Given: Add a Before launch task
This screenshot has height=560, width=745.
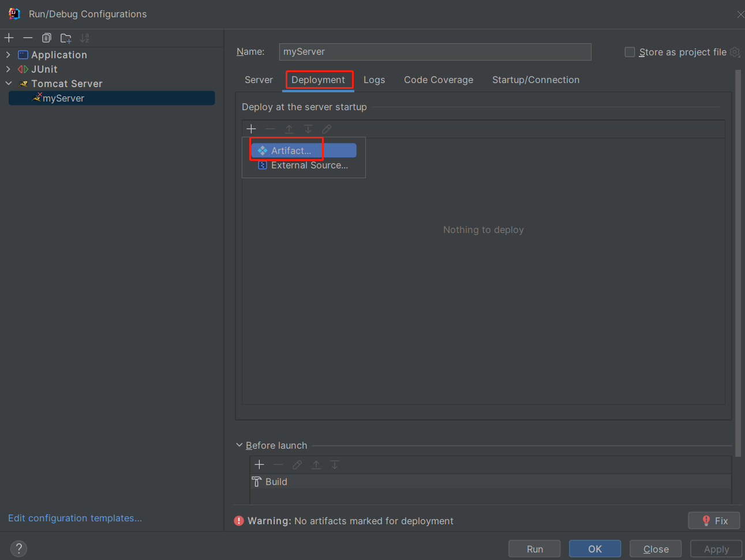Looking at the screenshot, I should [x=260, y=464].
